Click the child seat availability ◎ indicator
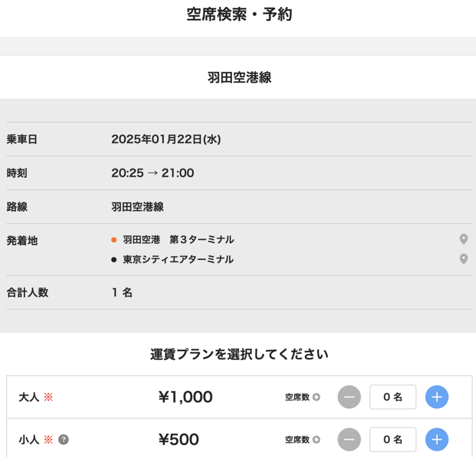476x457 pixels. click(317, 440)
